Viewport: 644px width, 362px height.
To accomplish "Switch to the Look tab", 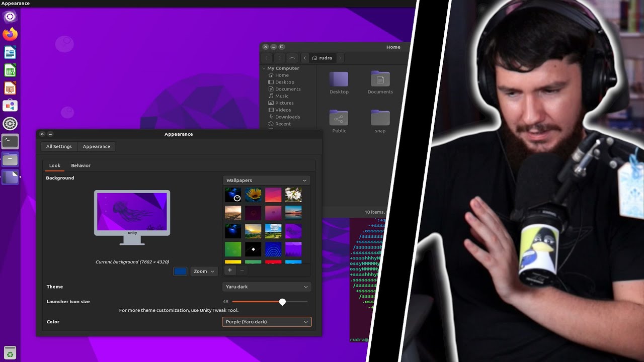I will [55, 165].
